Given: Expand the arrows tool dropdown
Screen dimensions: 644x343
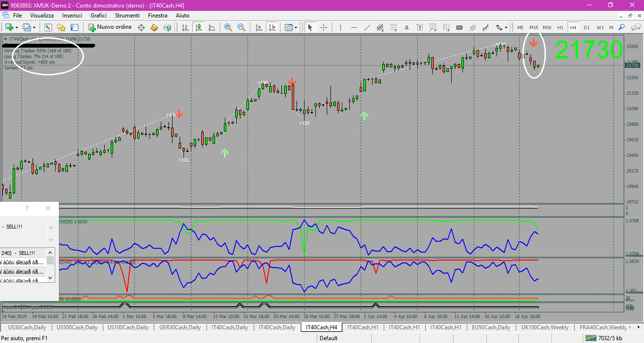Looking at the screenshot, I should coord(506,27).
